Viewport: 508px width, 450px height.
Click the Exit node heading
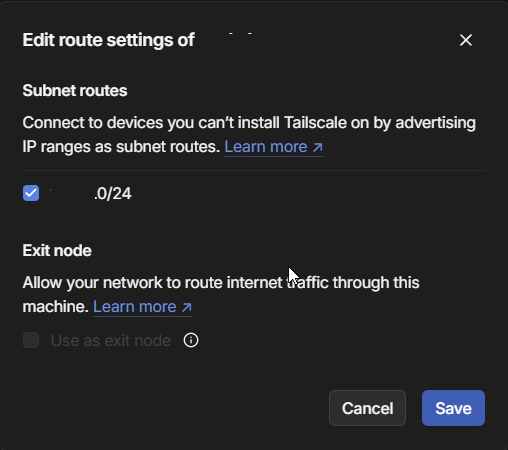57,251
